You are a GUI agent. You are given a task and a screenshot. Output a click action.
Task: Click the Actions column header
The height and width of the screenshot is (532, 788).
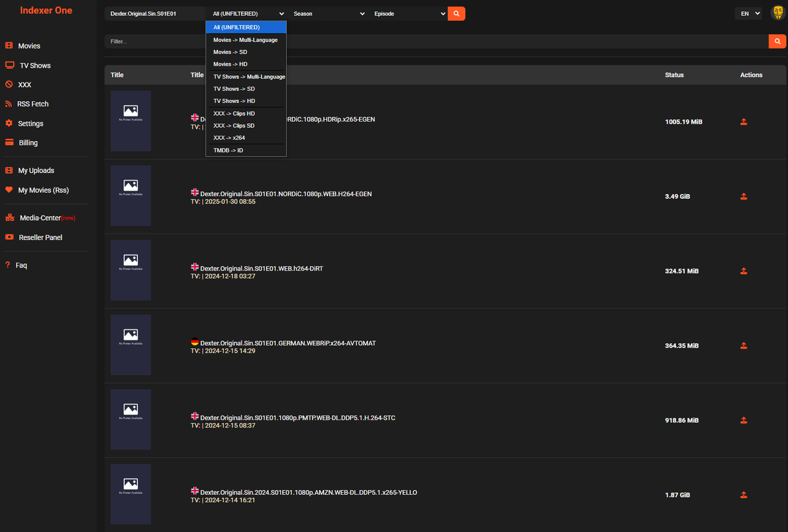click(751, 75)
